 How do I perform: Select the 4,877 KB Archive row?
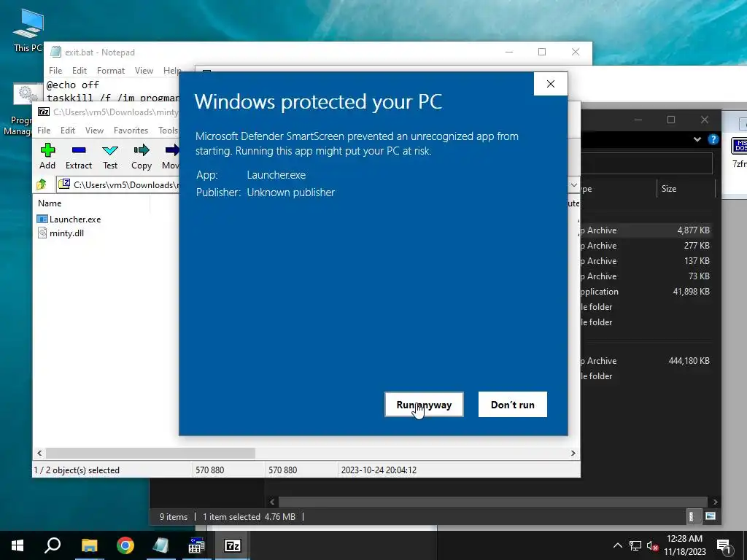tap(646, 230)
